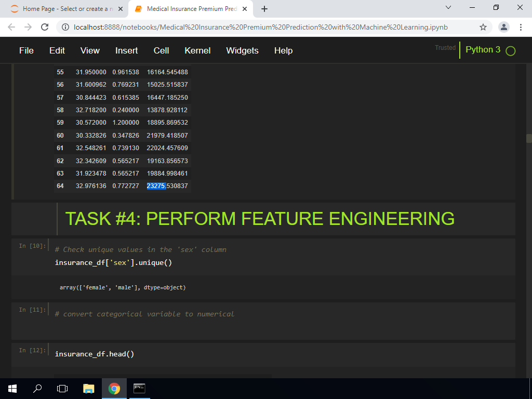Click the value 32.342609 in row 62
532x399 pixels.
tap(91, 161)
